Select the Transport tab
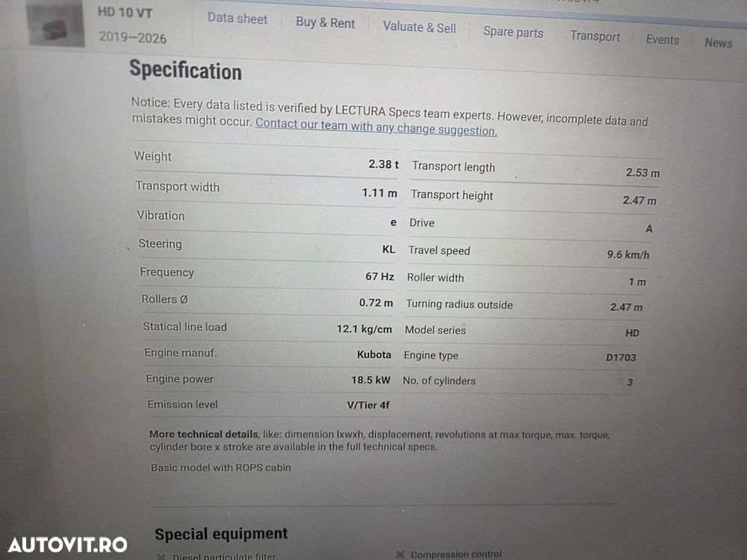This screenshot has height=560, width=747. [x=595, y=36]
